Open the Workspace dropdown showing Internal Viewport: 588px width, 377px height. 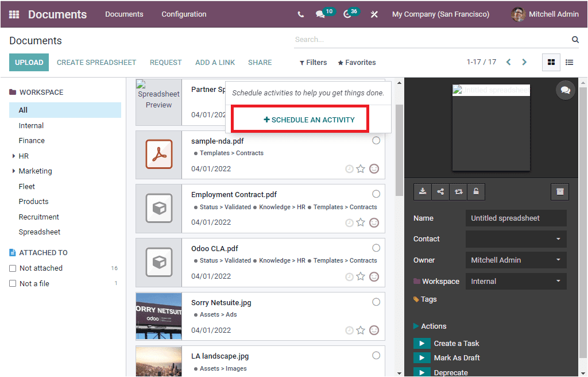point(516,281)
